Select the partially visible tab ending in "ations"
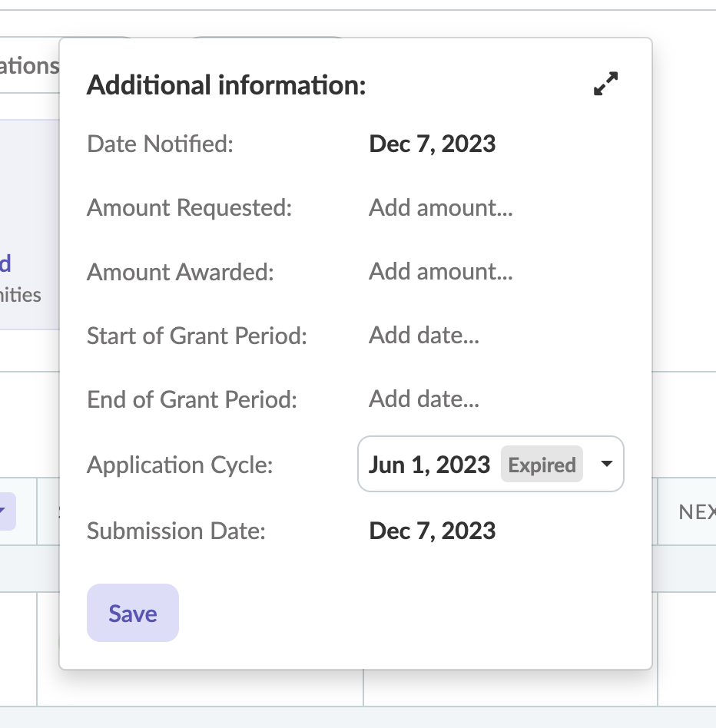The width and height of the screenshot is (716, 728). 29,66
